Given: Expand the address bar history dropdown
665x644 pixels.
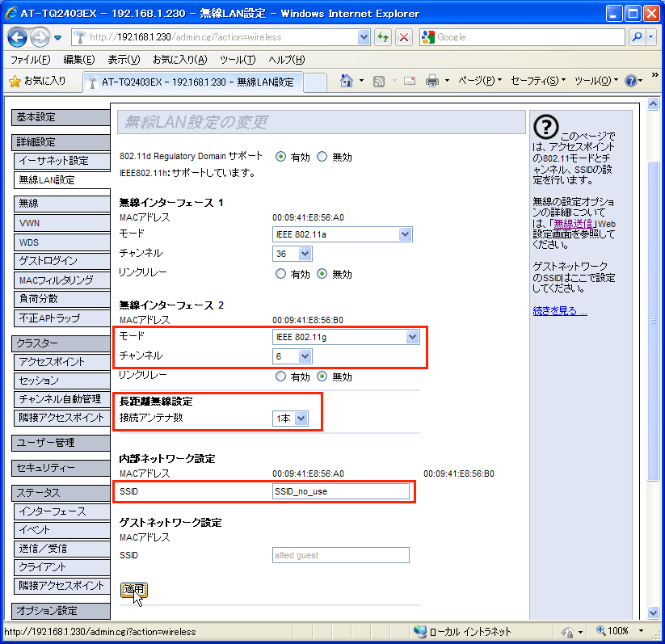Looking at the screenshot, I should (x=364, y=37).
